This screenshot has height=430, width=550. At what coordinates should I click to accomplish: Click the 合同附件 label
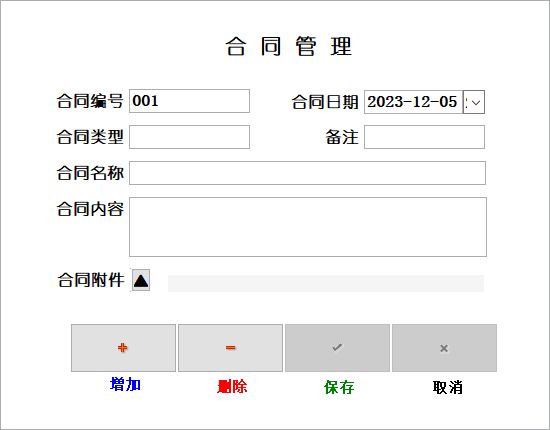pyautogui.click(x=91, y=280)
